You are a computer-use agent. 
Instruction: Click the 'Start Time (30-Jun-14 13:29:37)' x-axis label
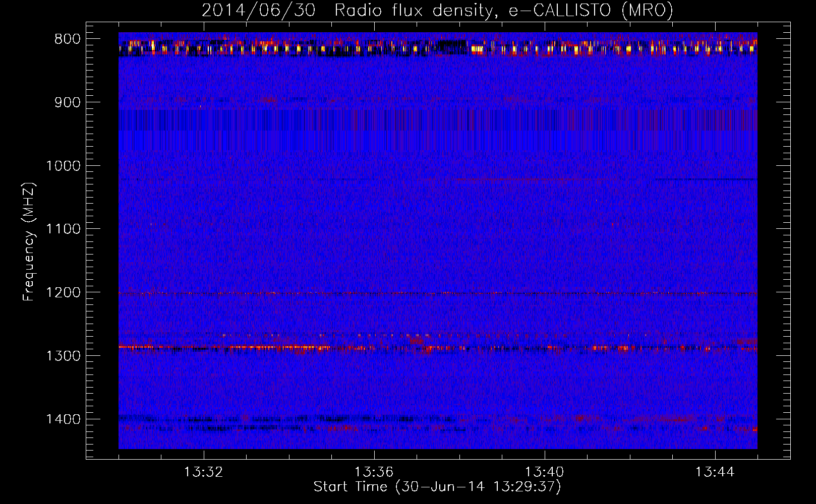(437, 487)
